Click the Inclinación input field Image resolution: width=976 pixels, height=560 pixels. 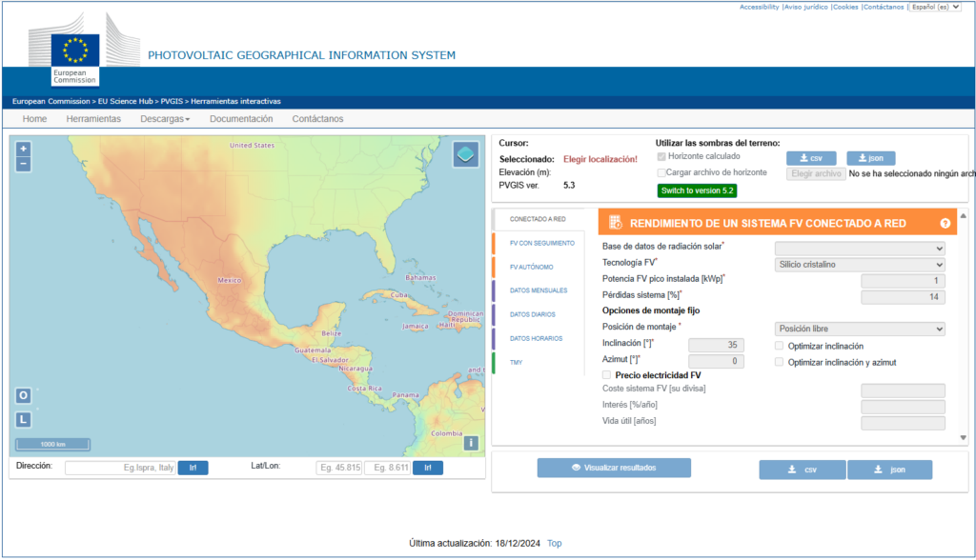point(716,345)
